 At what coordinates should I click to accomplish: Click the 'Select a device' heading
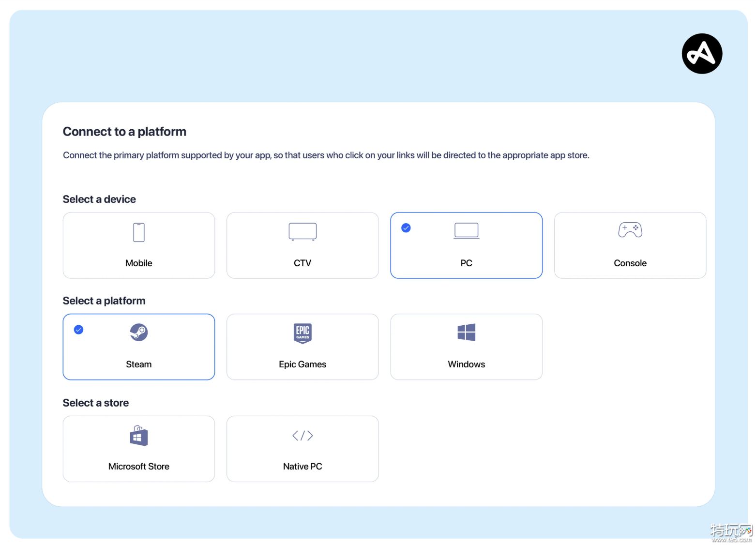coord(99,199)
